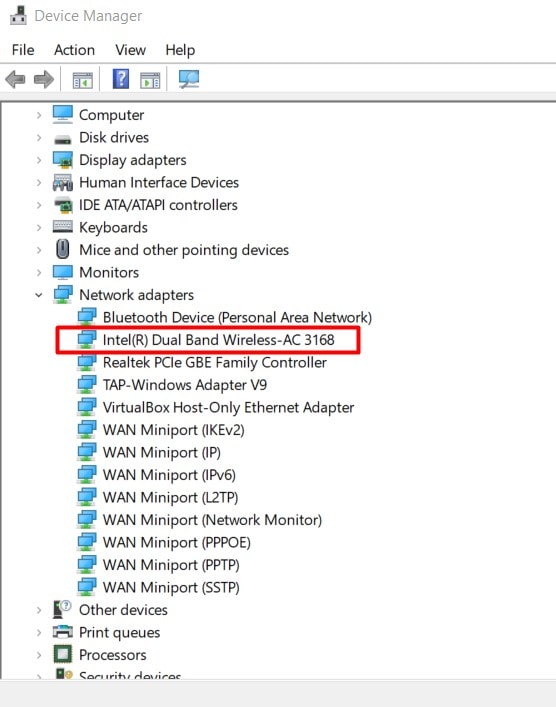Screen dimensions: 556x707
Task: Expand the IDE ATA/ATAPI controllers node
Action: point(39,205)
